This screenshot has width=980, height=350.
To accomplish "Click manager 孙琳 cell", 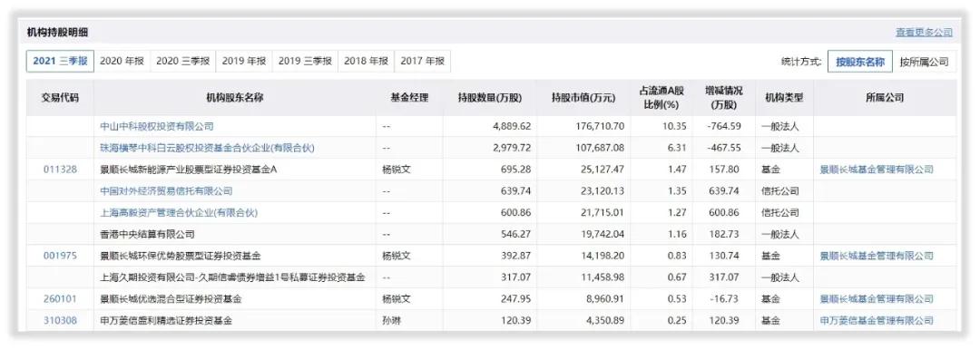I will pos(392,321).
